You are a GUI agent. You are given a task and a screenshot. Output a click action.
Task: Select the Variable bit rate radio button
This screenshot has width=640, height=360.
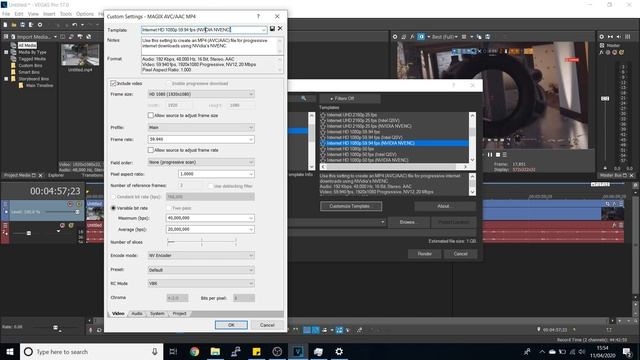[x=113, y=208]
